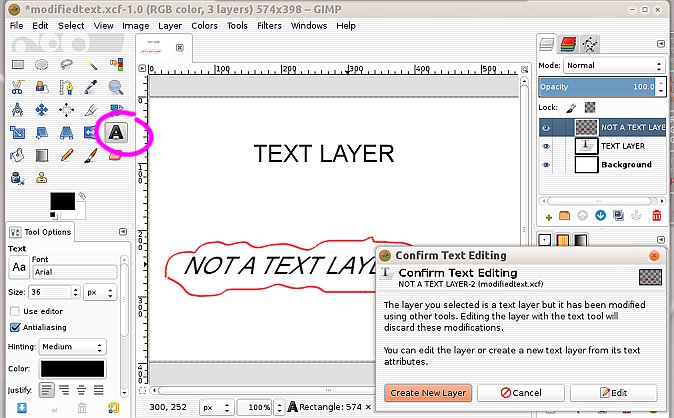
Task: Open the Hinting Medium dropdown
Action: pos(72,347)
